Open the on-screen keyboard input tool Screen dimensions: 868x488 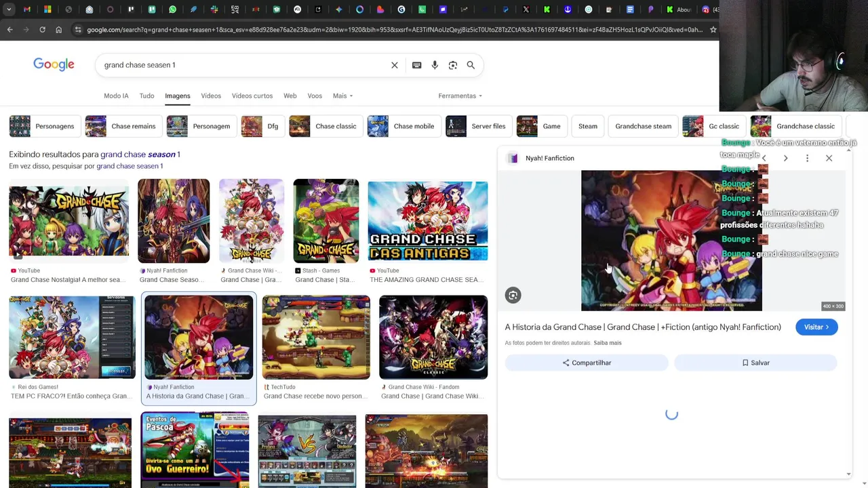pos(416,65)
